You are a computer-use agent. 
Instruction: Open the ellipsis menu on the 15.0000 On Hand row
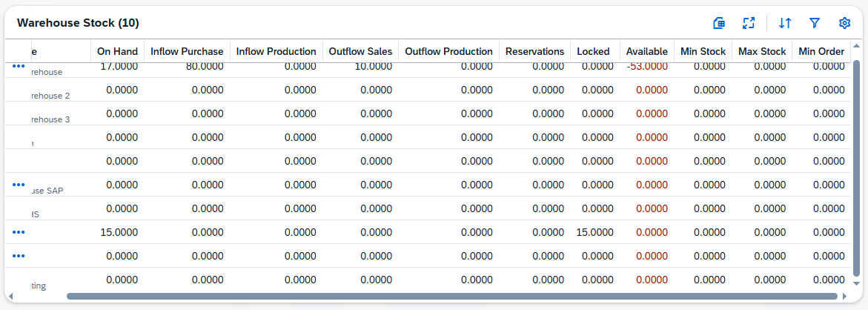(19, 232)
